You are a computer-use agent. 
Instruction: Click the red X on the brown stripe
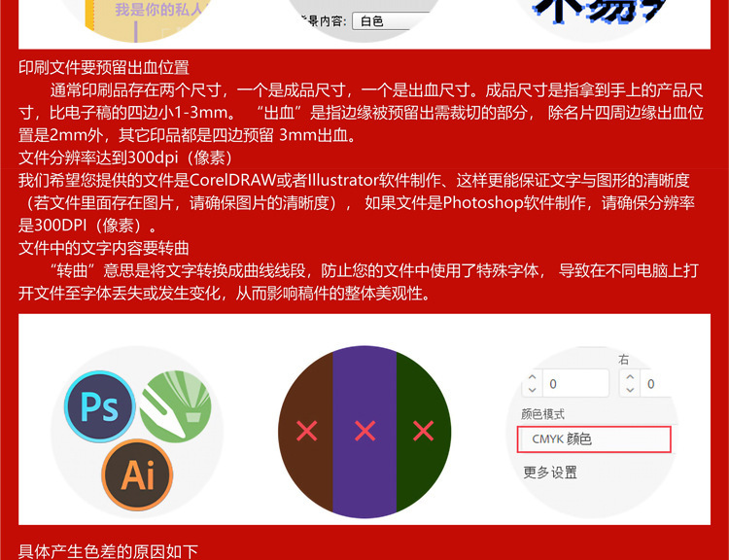(x=307, y=431)
